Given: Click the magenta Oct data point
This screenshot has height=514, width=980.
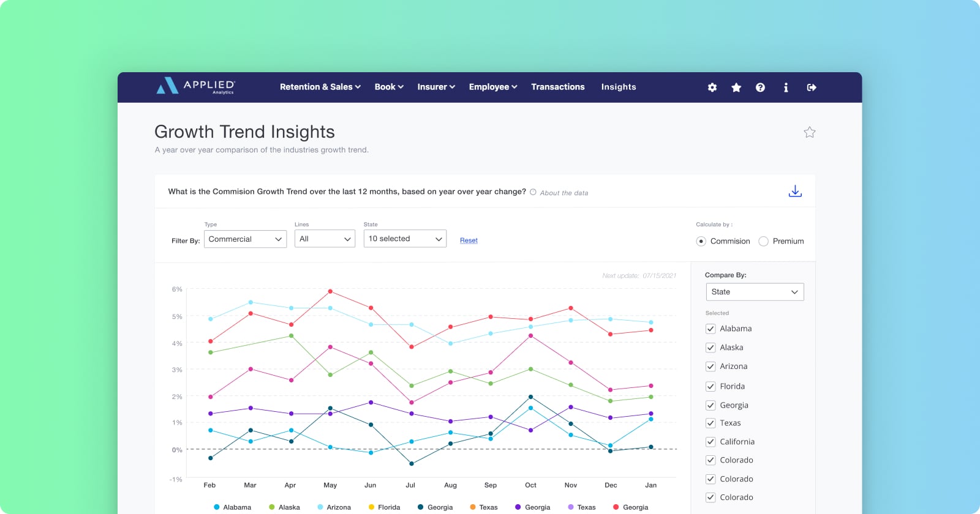Looking at the screenshot, I should (530, 335).
